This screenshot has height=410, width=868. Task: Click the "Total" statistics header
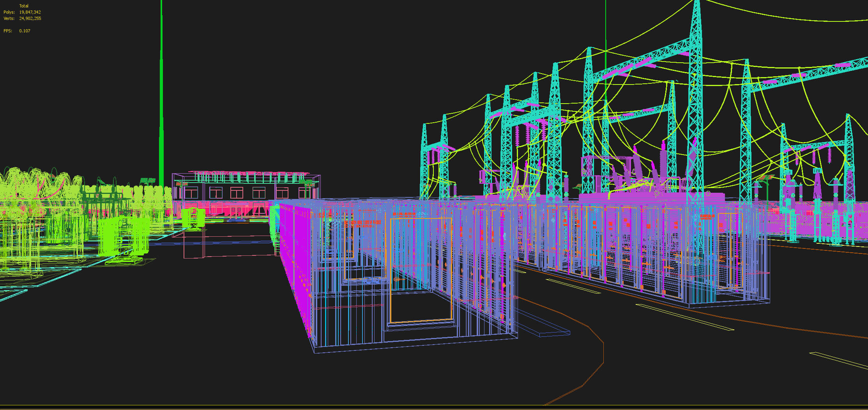(24, 6)
